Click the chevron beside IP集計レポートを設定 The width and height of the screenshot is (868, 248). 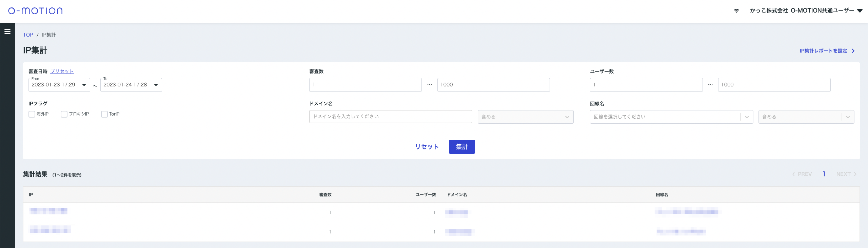853,51
